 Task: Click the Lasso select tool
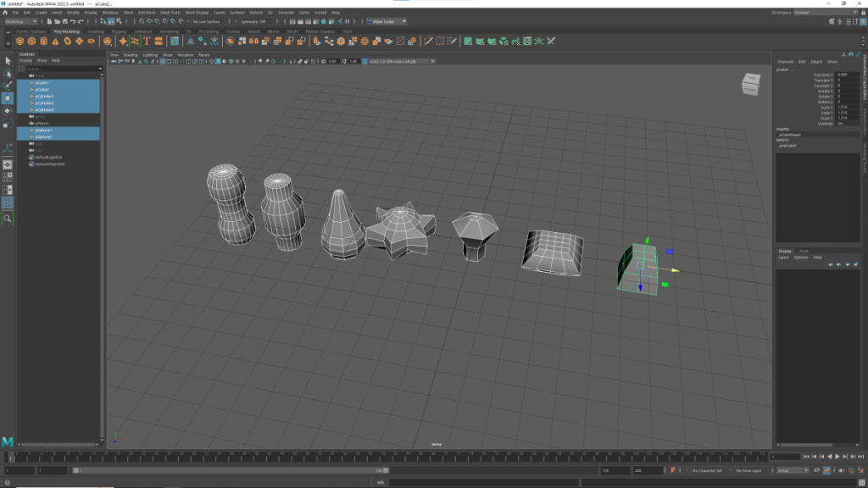click(x=8, y=74)
